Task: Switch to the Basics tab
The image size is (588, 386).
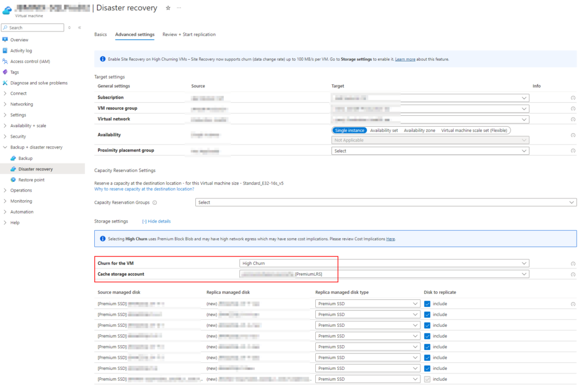Action: [x=100, y=34]
